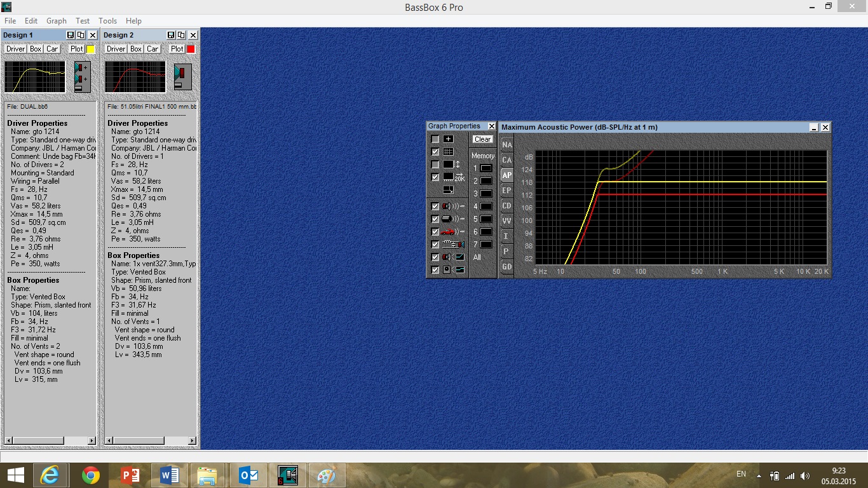Select memory slot 1 in Graph Properties
The height and width of the screenshot is (488, 868).
[485, 168]
